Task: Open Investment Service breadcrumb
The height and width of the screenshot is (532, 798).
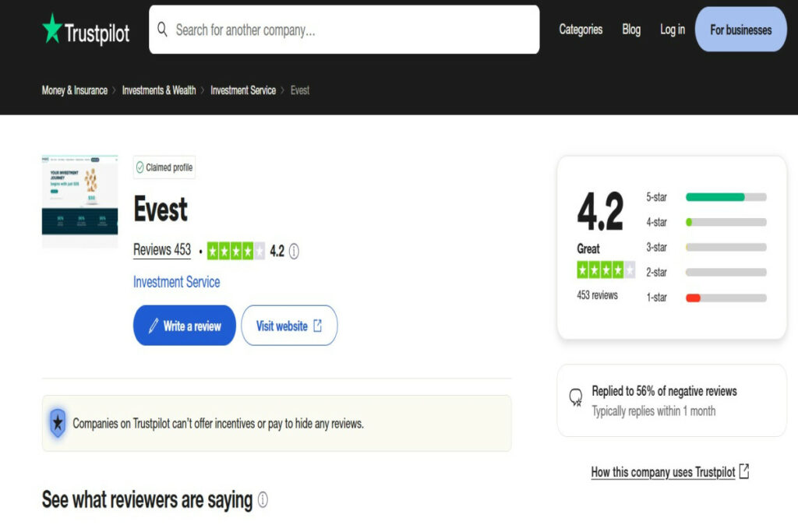Action: 243,90
